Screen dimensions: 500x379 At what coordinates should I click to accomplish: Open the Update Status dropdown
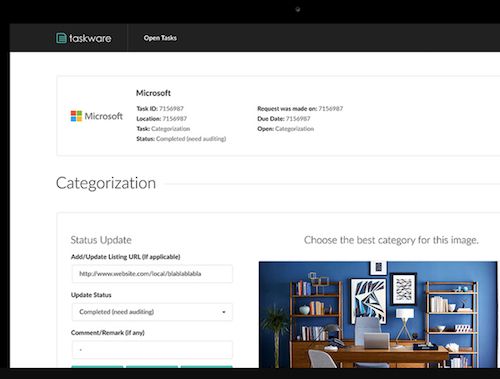tap(152, 312)
